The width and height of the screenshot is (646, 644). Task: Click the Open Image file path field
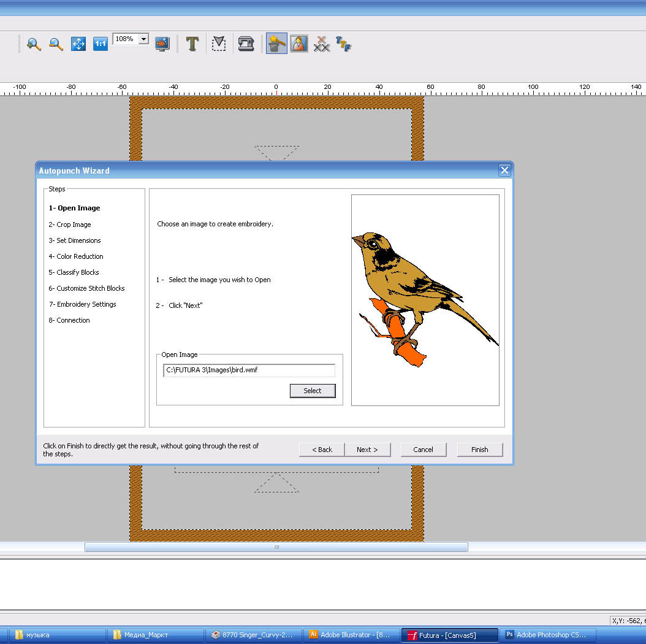point(249,370)
